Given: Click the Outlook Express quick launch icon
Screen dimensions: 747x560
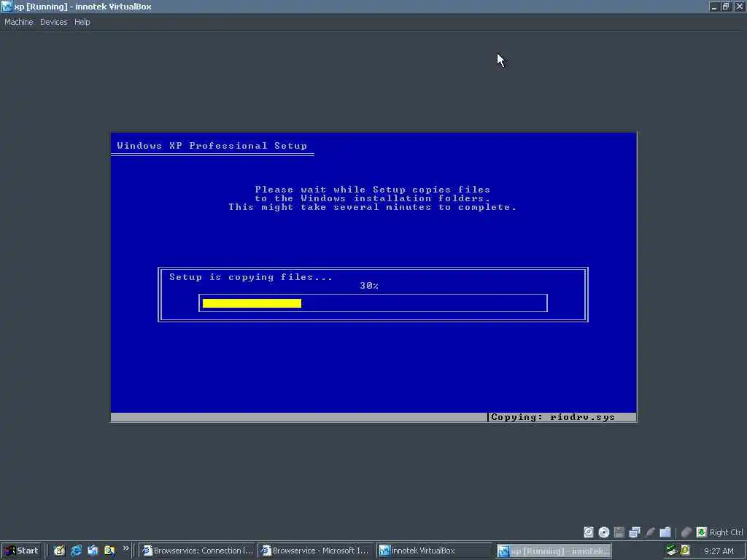Looking at the screenshot, I should click(93, 551).
